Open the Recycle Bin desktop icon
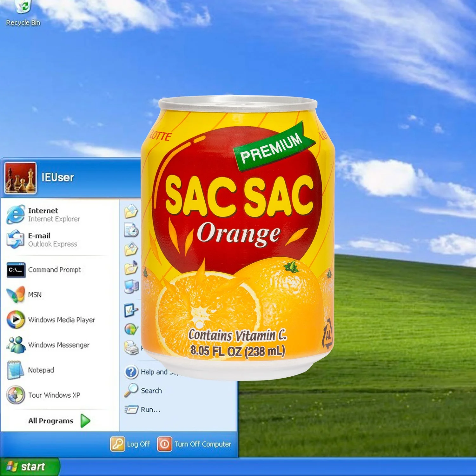This screenshot has height=476, width=476. [23, 13]
